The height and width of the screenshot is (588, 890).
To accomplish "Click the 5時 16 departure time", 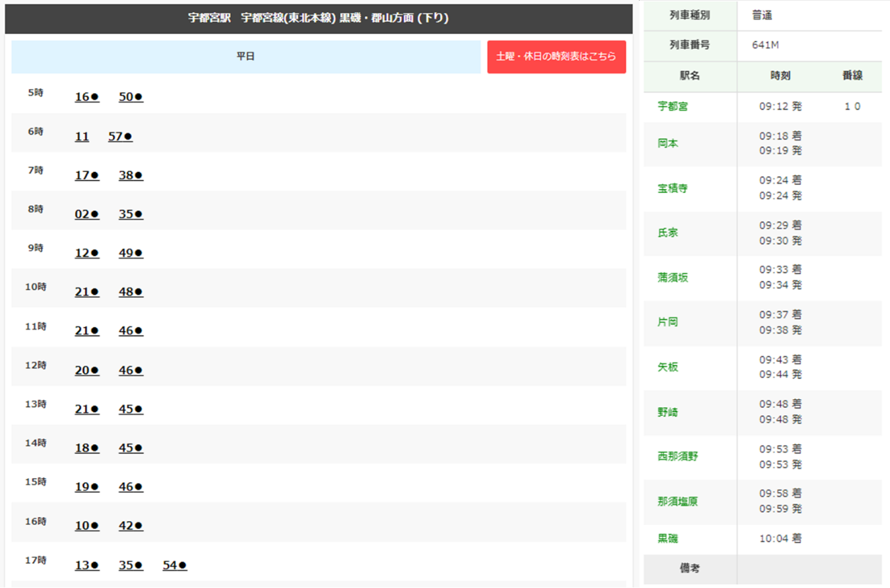I will [86, 97].
